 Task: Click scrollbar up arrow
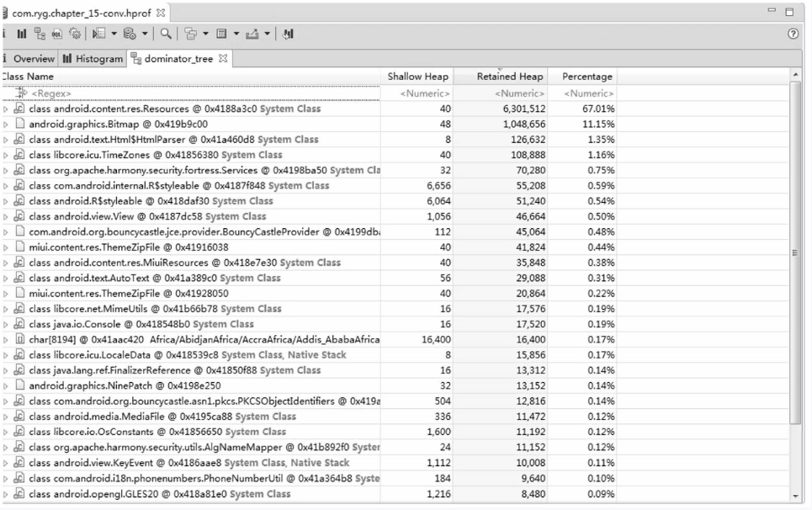[795, 75]
